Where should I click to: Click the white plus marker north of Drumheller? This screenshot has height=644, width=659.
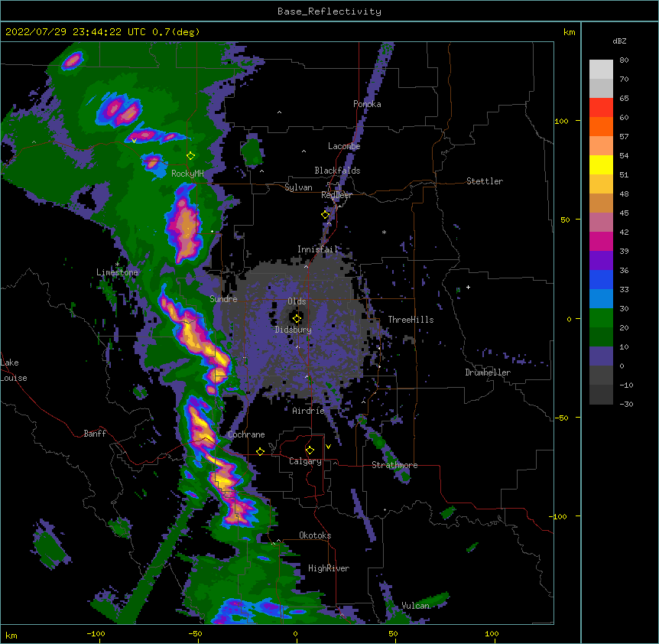click(468, 287)
